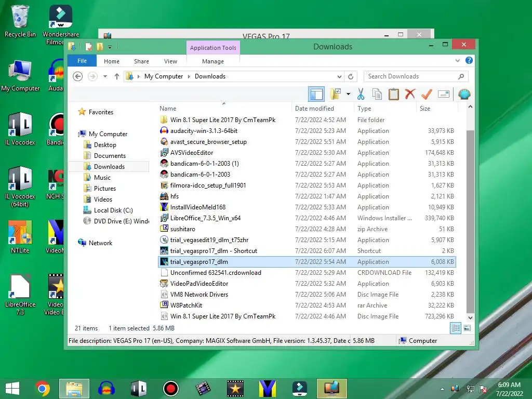This screenshot has width=532, height=399.
Task: Open the breadcrumb arrow after My Computer
Action: [x=189, y=76]
